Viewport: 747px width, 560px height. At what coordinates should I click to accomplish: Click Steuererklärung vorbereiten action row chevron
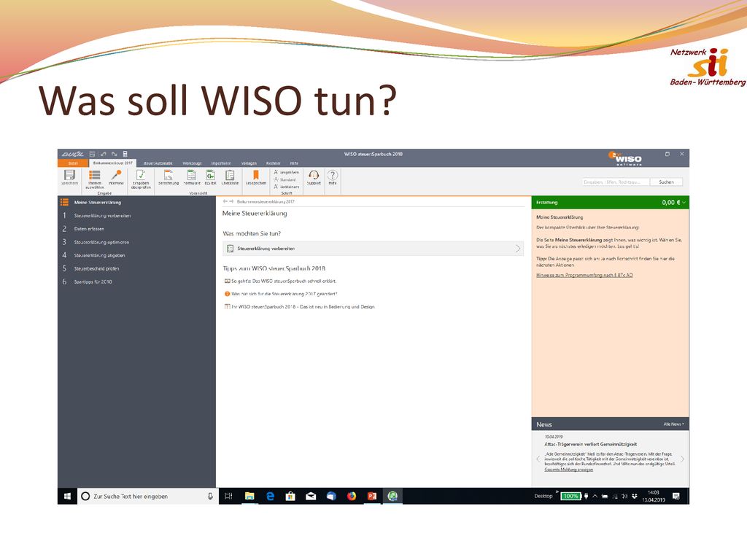[x=518, y=249]
